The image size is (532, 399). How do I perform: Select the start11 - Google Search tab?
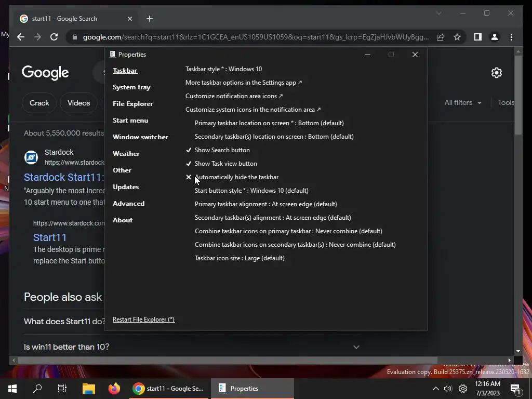(x=76, y=19)
